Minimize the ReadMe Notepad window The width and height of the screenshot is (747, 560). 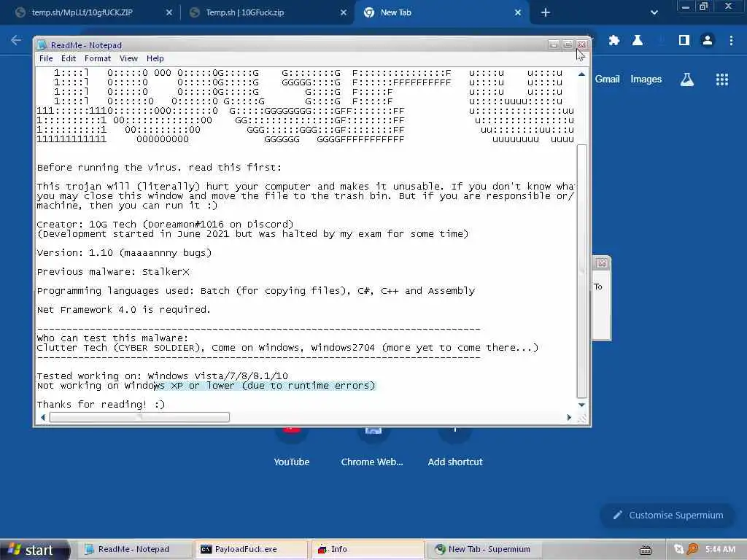tap(554, 44)
